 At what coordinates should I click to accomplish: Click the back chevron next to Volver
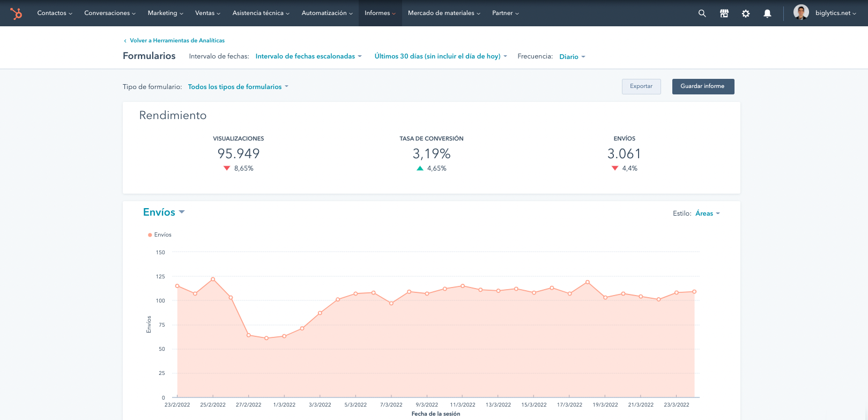[125, 41]
